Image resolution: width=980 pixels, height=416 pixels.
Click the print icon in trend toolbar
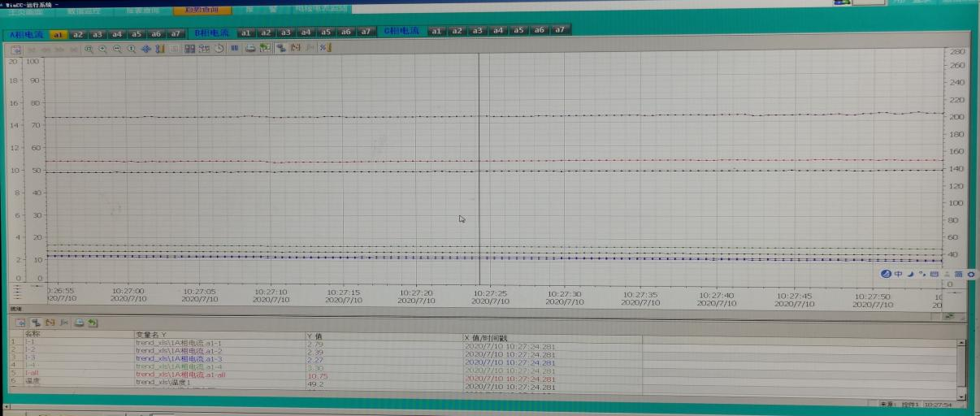point(251,49)
